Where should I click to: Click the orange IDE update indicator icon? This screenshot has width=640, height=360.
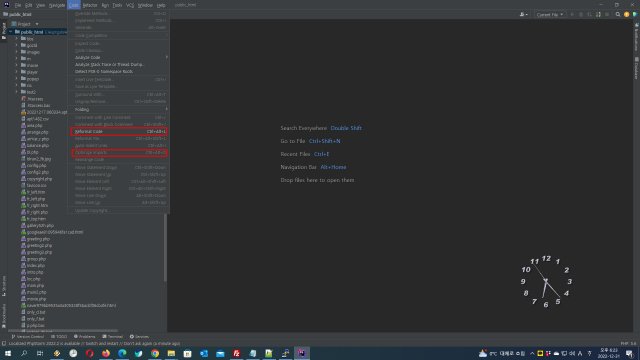tap(627, 14)
